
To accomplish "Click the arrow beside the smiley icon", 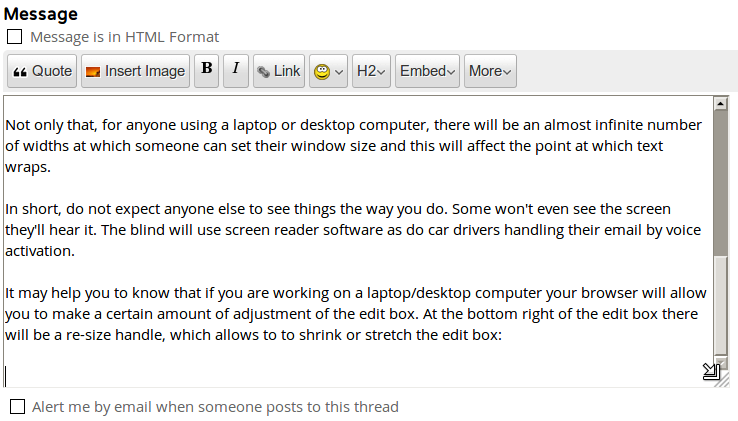I will pyautogui.click(x=339, y=72).
